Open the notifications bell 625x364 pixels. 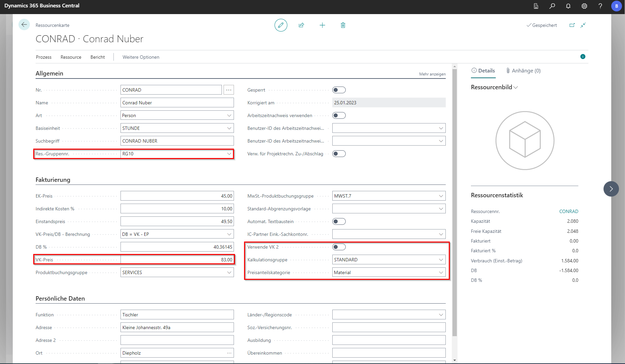point(568,6)
